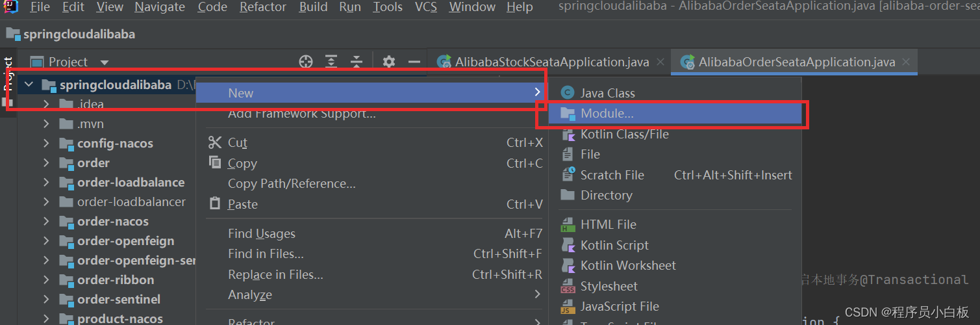Open the Refactor menu

pyautogui.click(x=263, y=7)
